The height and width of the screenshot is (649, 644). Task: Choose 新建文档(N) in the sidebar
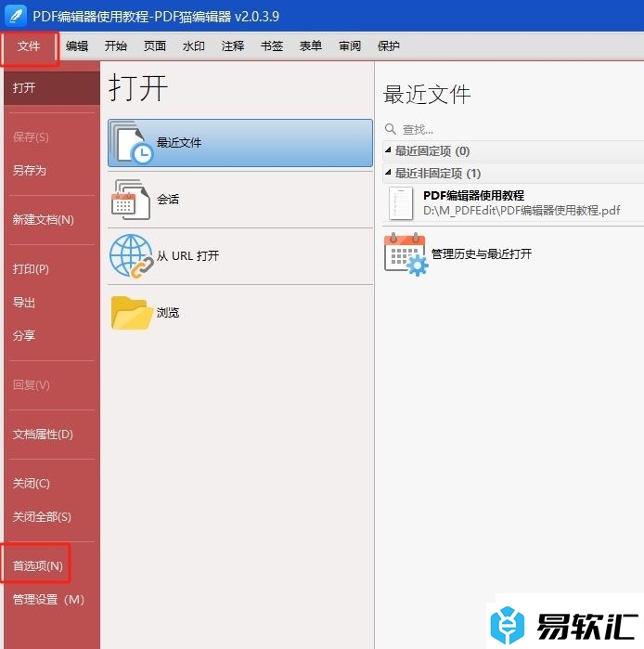point(43,219)
